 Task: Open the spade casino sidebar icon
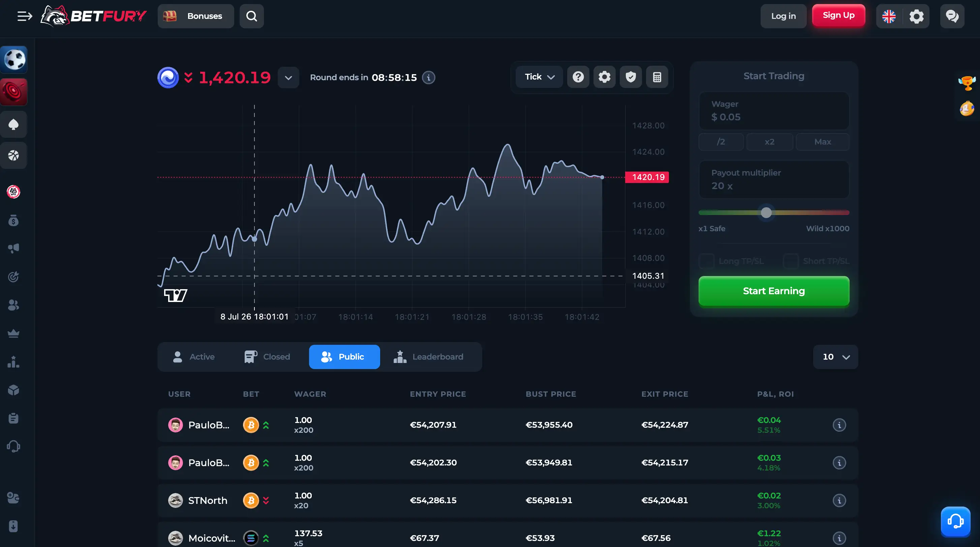click(x=14, y=124)
